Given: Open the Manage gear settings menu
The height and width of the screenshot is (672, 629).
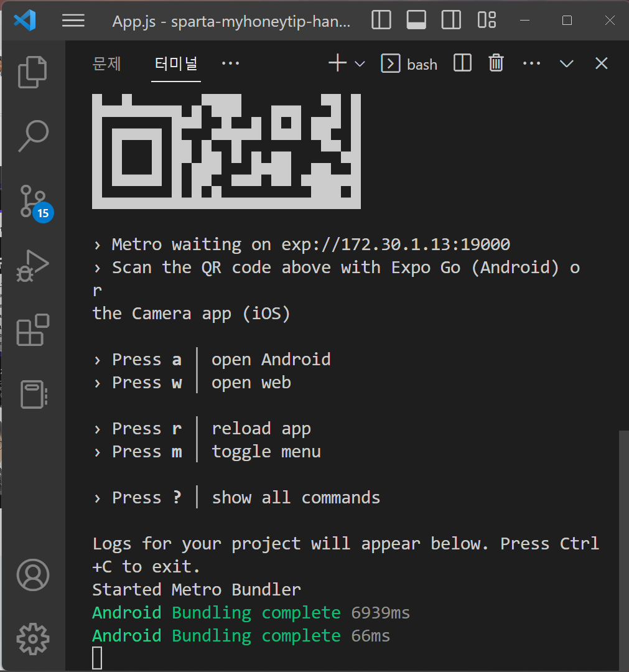Looking at the screenshot, I should tap(33, 639).
